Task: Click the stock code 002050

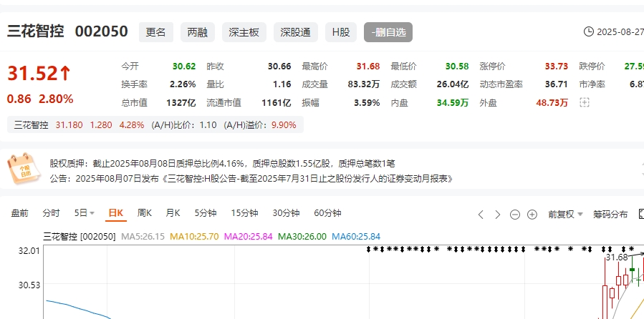Action: click(x=101, y=31)
